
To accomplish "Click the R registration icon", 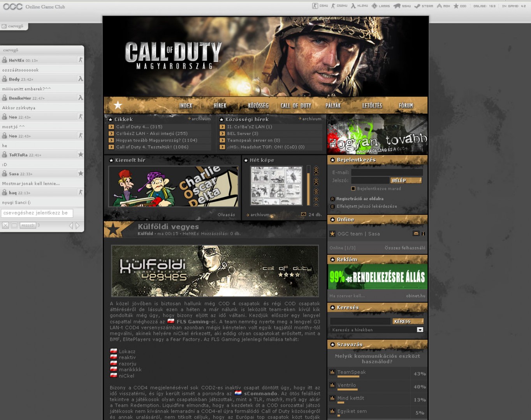I will pyautogui.click(x=332, y=199).
